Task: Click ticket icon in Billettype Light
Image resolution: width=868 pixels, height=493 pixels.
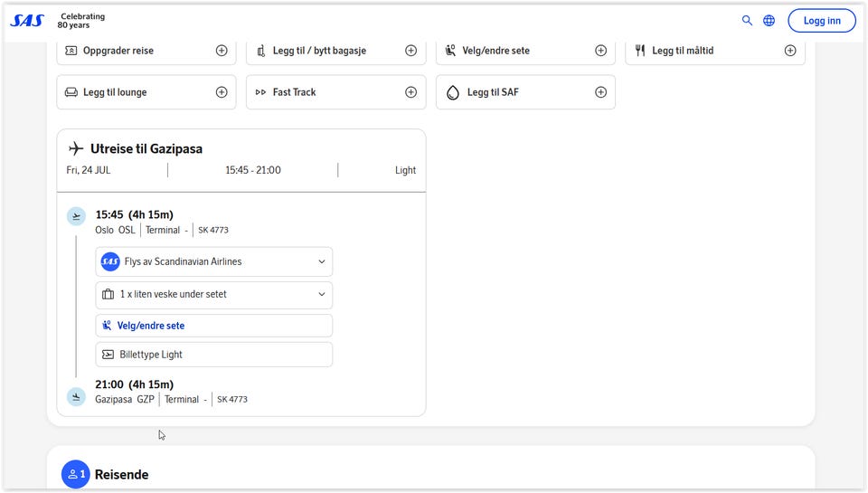Action: coord(108,355)
